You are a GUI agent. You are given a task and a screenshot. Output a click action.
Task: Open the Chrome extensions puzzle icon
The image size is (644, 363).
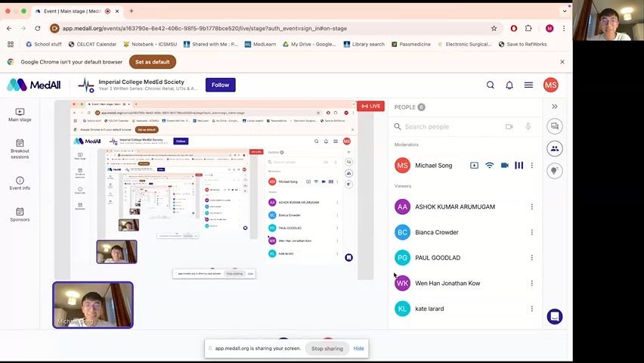pyautogui.click(x=528, y=29)
